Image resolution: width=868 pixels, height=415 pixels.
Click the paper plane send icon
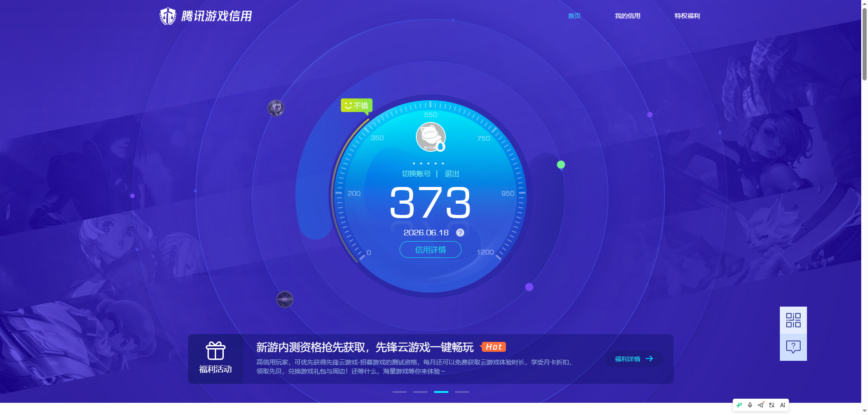(x=761, y=405)
